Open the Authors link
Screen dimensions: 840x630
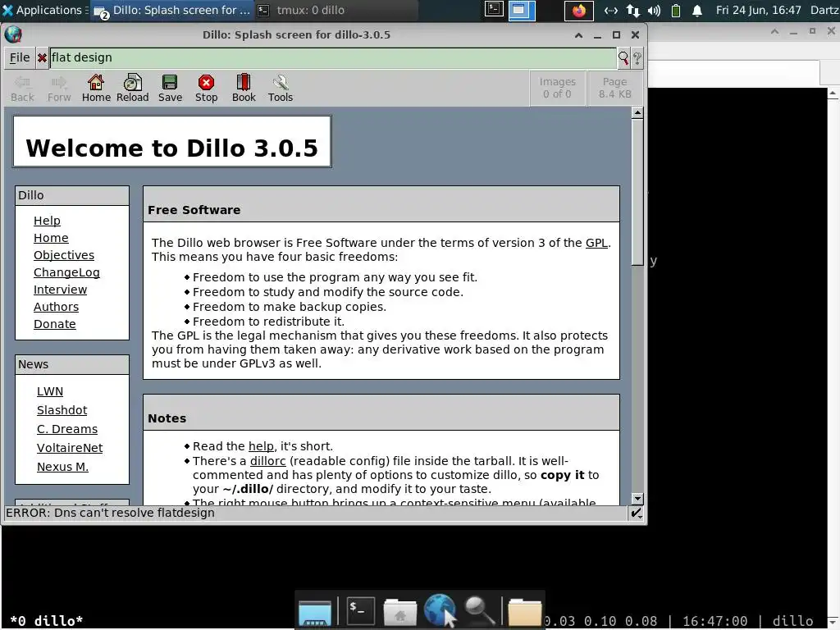pos(57,307)
